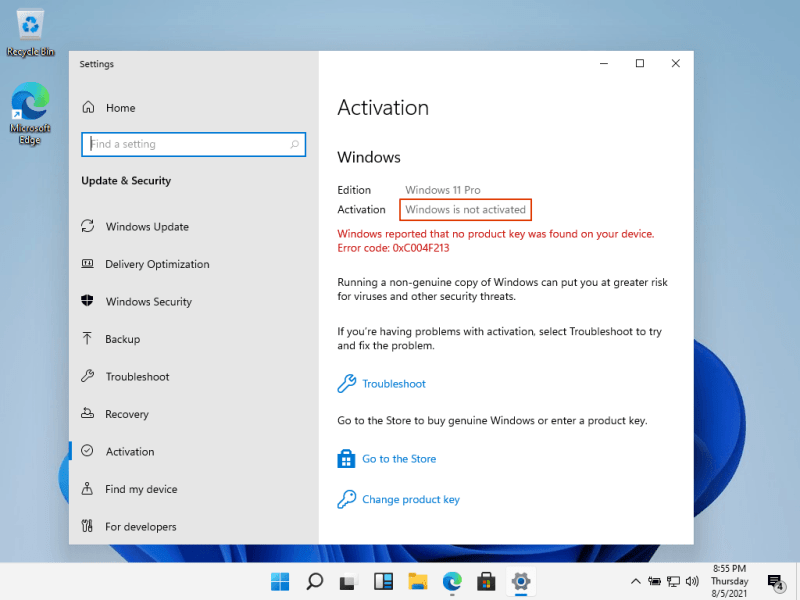
Task: Open the Windows Start menu
Action: pyautogui.click(x=280, y=581)
